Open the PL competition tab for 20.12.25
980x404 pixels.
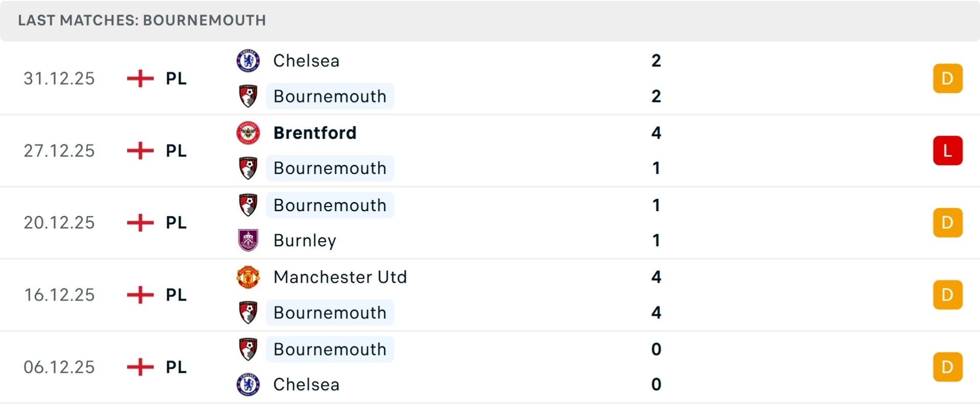pos(175,222)
